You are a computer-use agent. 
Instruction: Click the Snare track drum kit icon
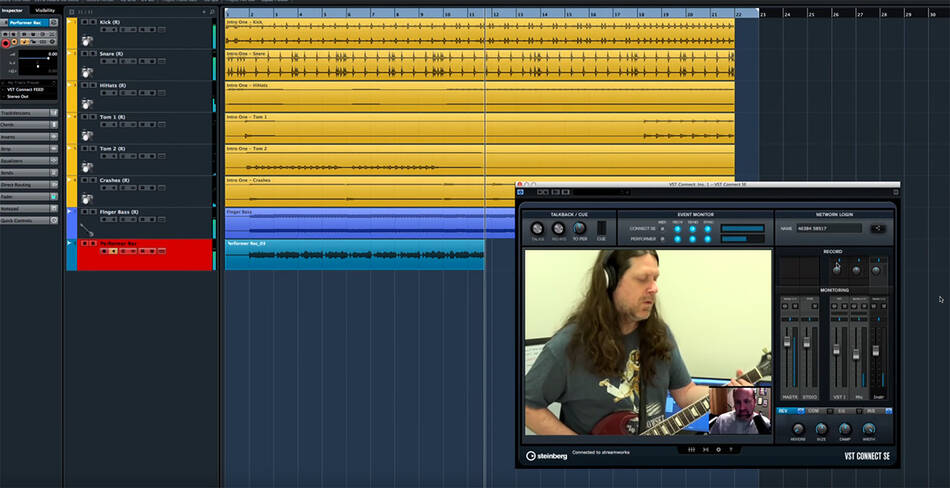pyautogui.click(x=87, y=72)
